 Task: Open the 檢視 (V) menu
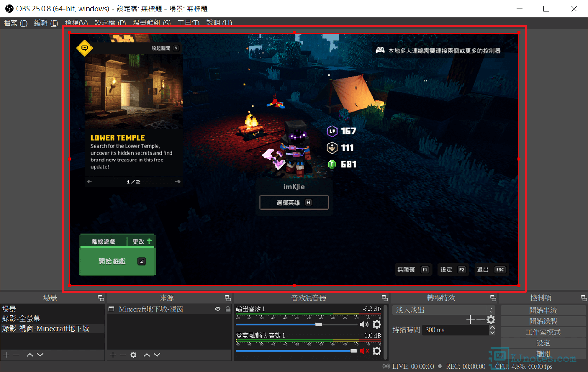[x=76, y=23]
